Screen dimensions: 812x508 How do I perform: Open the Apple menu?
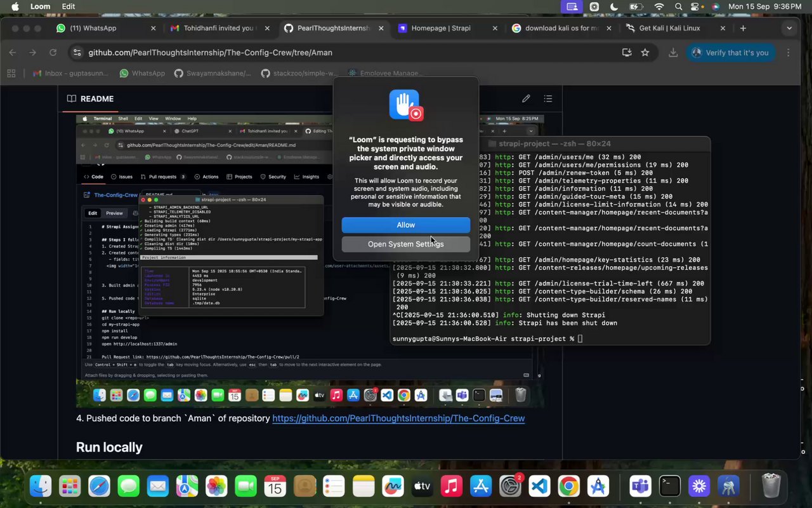15,6
